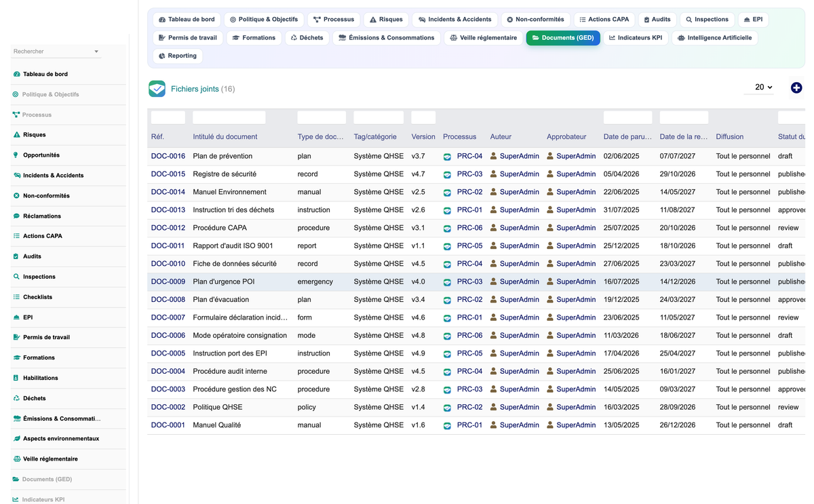Screen dimensions: 814x504
Task: Open the PRC-05 link in the DOC-0011 row
Action: point(469,246)
